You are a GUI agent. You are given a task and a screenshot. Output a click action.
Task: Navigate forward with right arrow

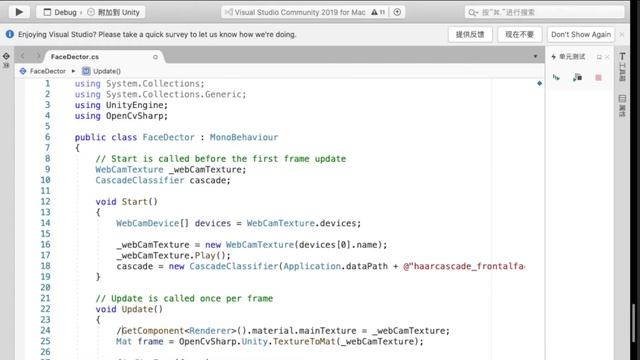click(38, 56)
